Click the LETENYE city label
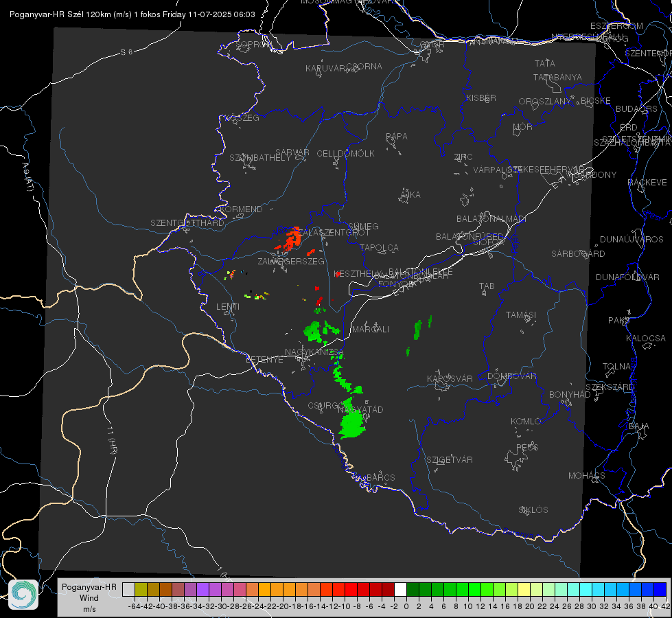672x618 pixels. pos(264,359)
